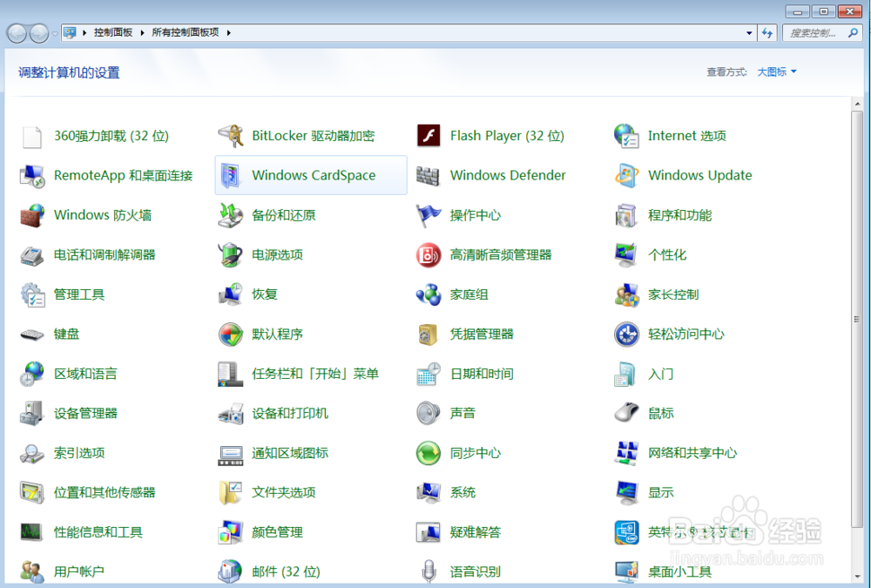Open the 显示 display icon
The width and height of the screenshot is (871, 588).
626,492
